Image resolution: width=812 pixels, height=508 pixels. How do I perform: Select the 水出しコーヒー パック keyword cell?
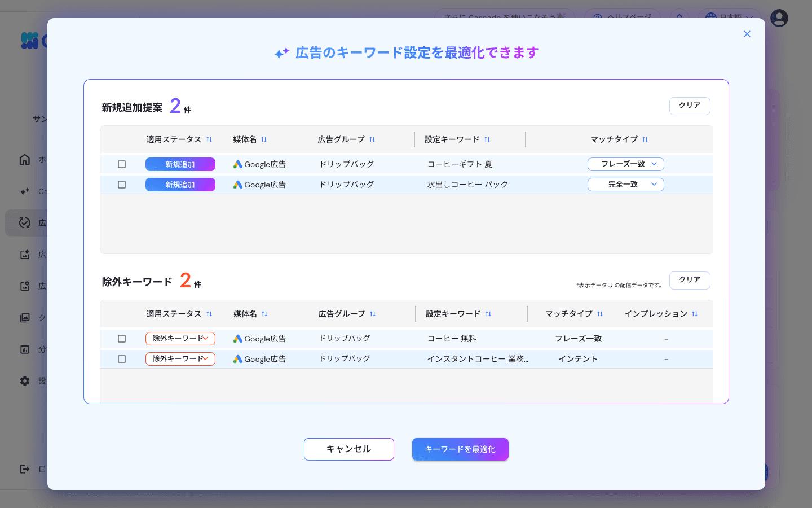pos(467,185)
